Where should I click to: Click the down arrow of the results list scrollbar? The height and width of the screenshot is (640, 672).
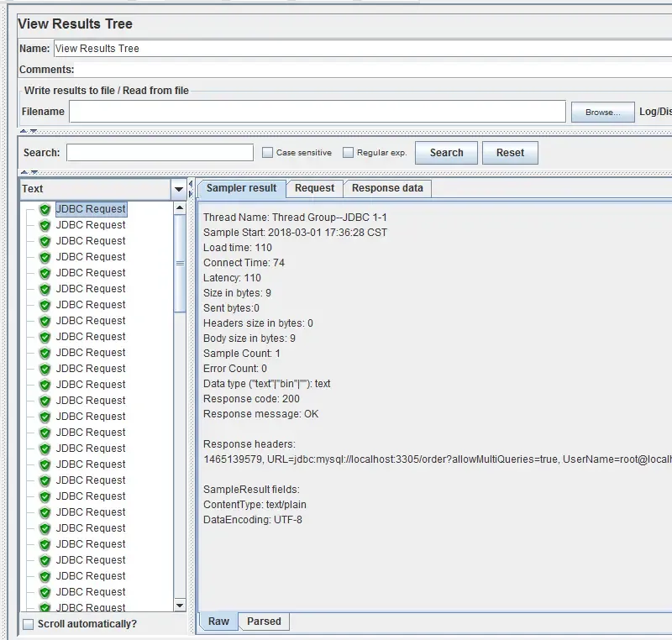pyautogui.click(x=180, y=605)
